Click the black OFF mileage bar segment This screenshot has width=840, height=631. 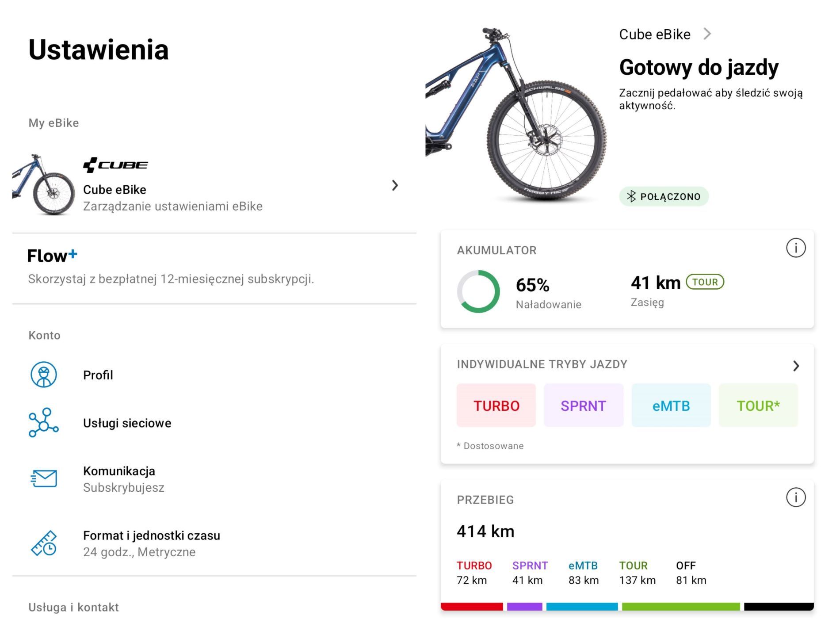[x=779, y=607]
